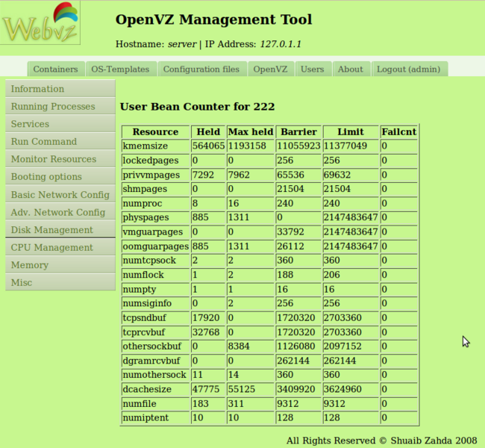Select the kmemsize resource cell
This screenshot has height=448, width=485.
click(156, 146)
